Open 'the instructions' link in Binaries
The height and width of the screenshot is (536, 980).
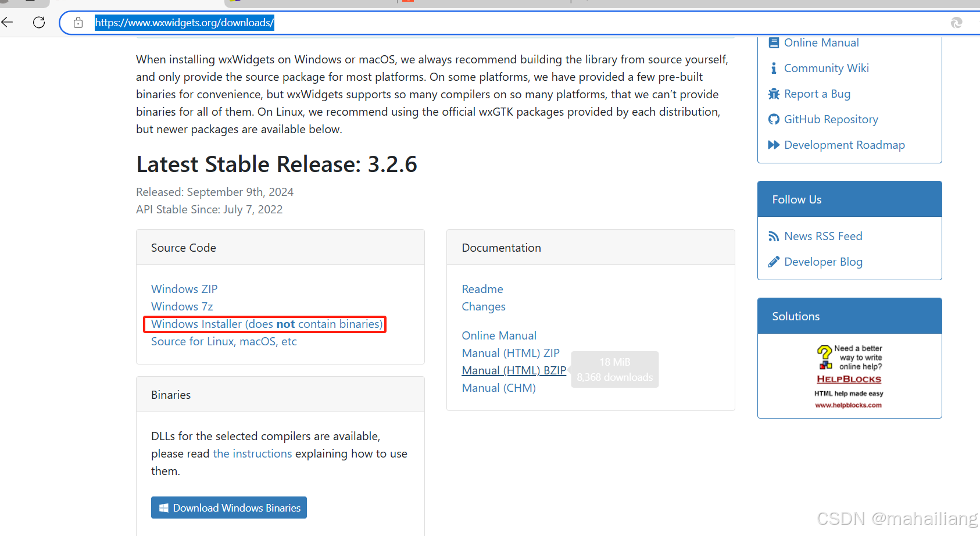pyautogui.click(x=252, y=453)
